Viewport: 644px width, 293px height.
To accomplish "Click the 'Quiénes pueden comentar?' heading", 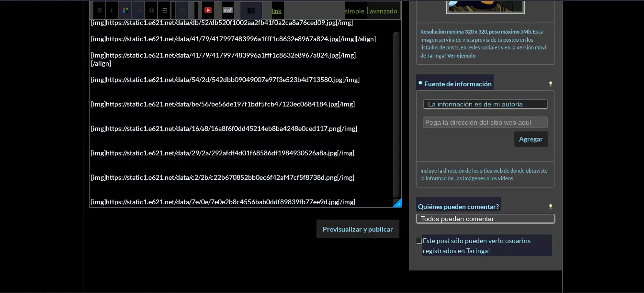I will (x=458, y=207).
